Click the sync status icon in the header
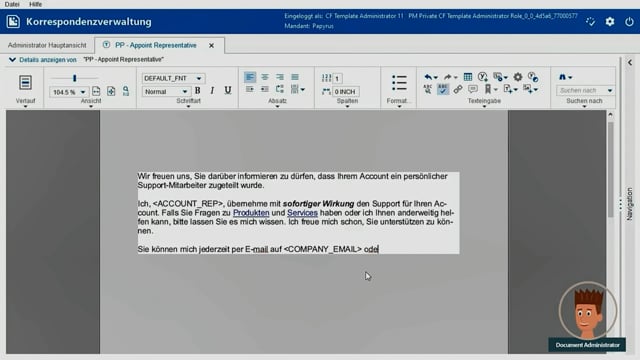Screen dimensions: 640x360 [x=590, y=22]
